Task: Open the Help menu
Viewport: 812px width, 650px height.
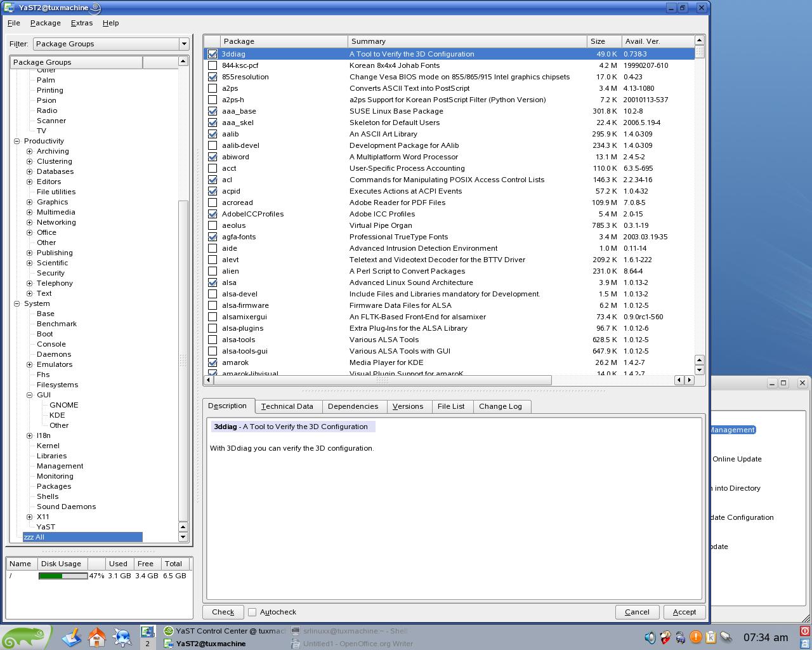Action: [110, 23]
